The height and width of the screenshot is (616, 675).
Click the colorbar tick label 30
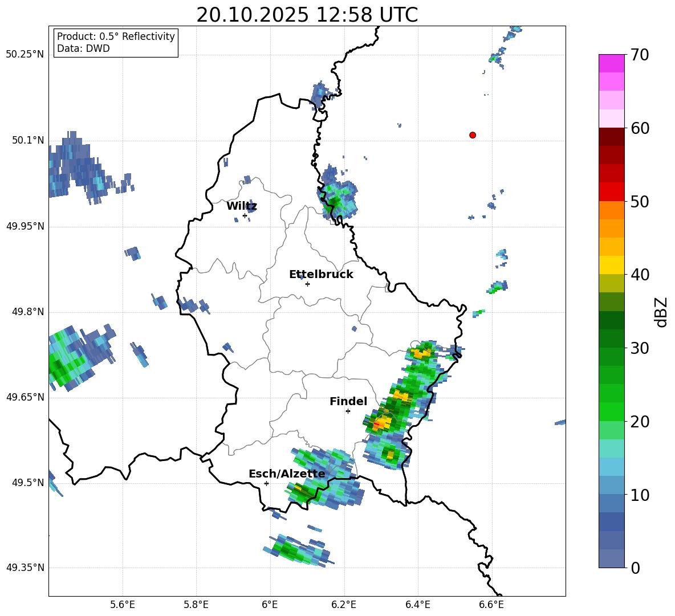coord(639,348)
